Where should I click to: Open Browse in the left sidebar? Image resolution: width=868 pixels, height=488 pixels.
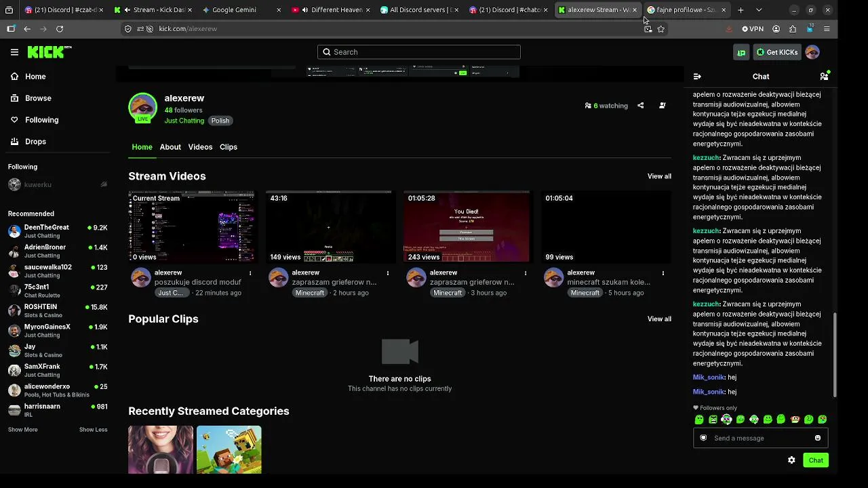(x=31, y=98)
